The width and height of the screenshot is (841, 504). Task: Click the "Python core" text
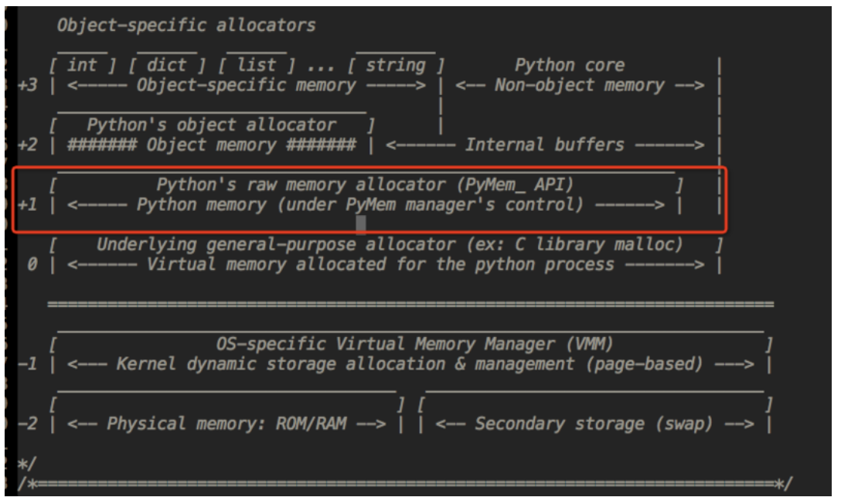pos(570,65)
